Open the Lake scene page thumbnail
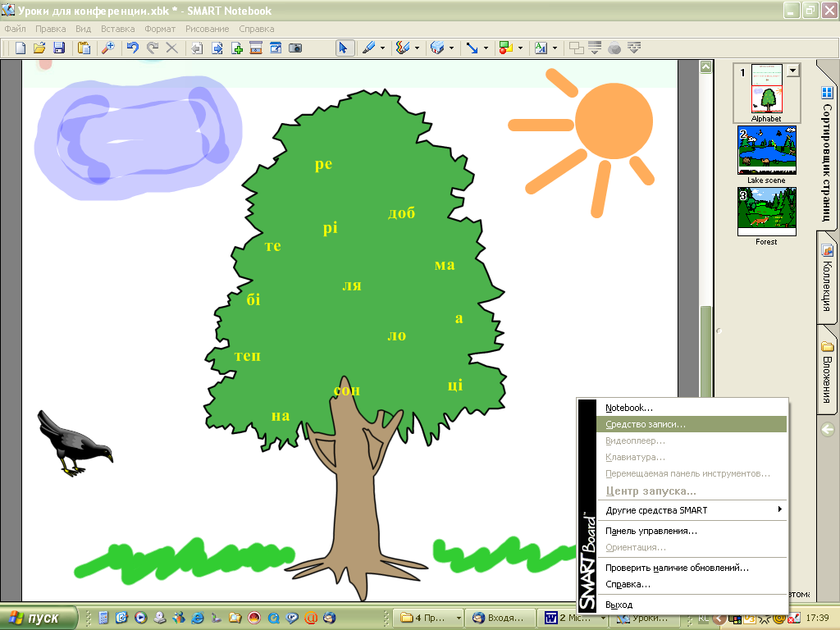Screen dimensions: 840x630 [x=766, y=152]
